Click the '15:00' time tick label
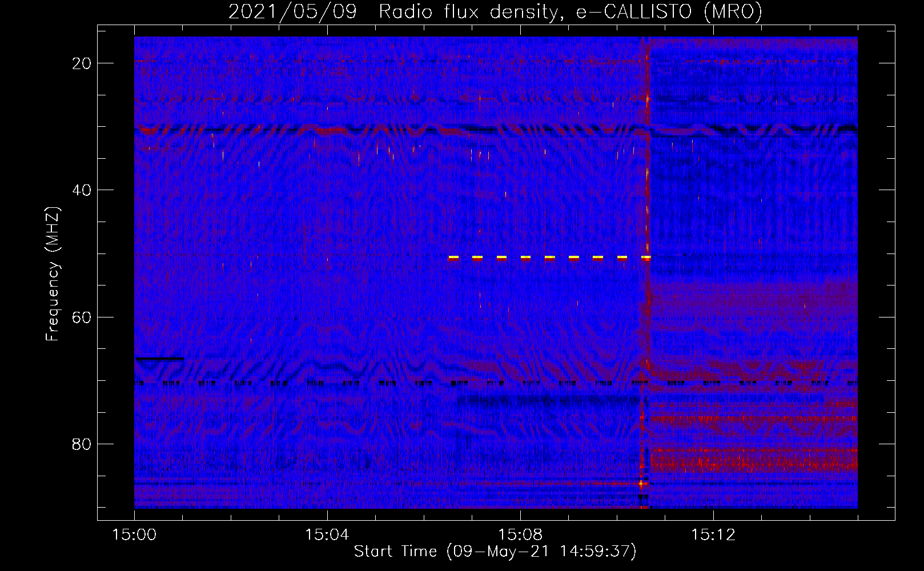Screen dimensions: 924x571 click(134, 535)
